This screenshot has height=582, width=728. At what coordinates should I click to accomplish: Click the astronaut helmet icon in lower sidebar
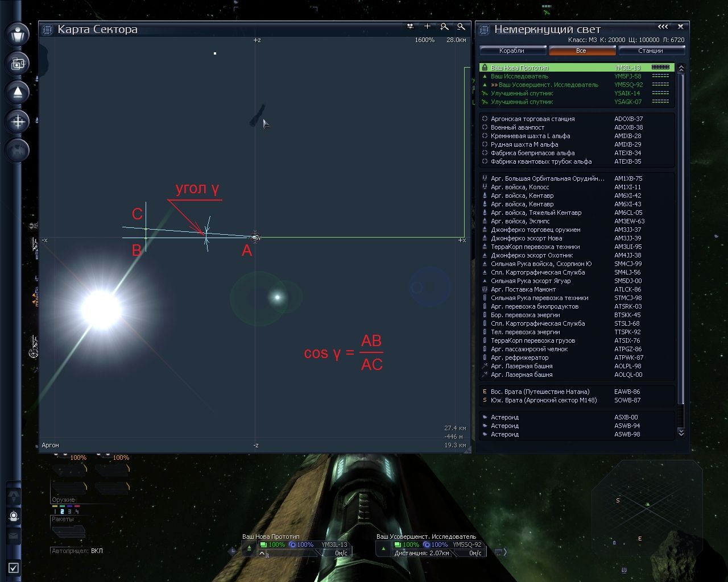pos(14,516)
